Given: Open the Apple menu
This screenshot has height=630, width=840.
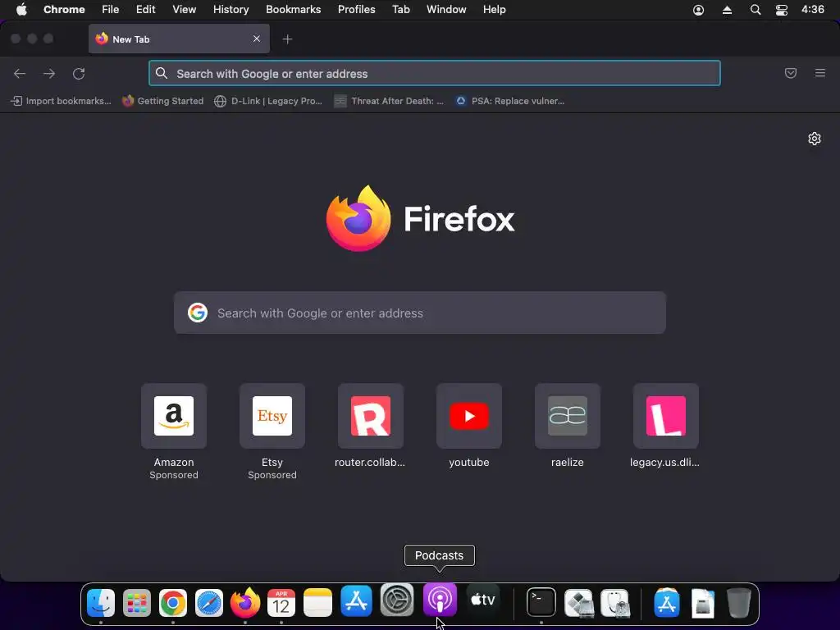Looking at the screenshot, I should (x=21, y=10).
